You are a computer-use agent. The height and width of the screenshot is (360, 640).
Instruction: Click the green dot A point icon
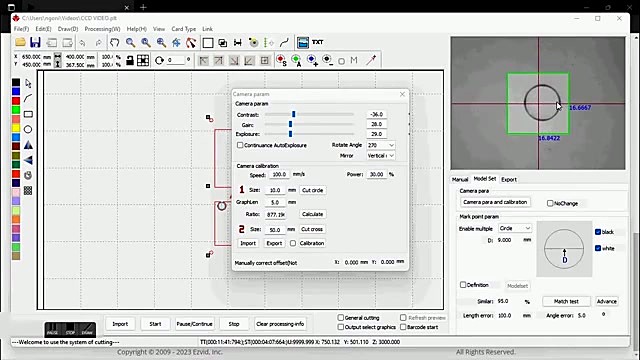[x=296, y=60]
